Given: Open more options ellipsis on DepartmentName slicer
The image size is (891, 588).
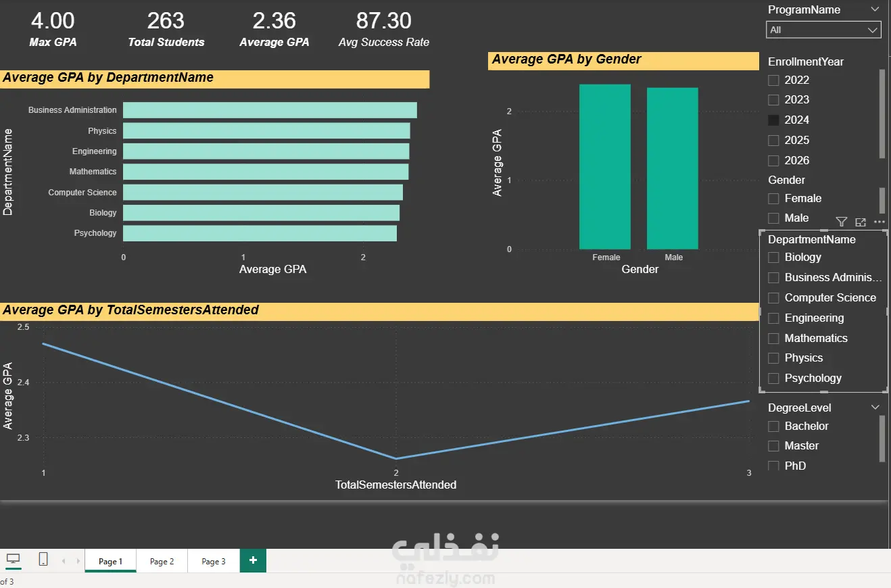Looking at the screenshot, I should [x=879, y=222].
